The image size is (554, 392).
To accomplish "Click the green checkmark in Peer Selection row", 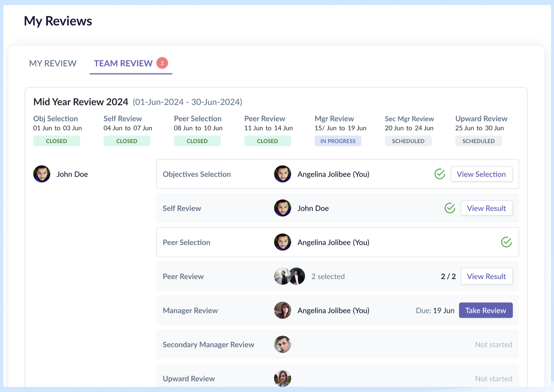I will point(506,242).
